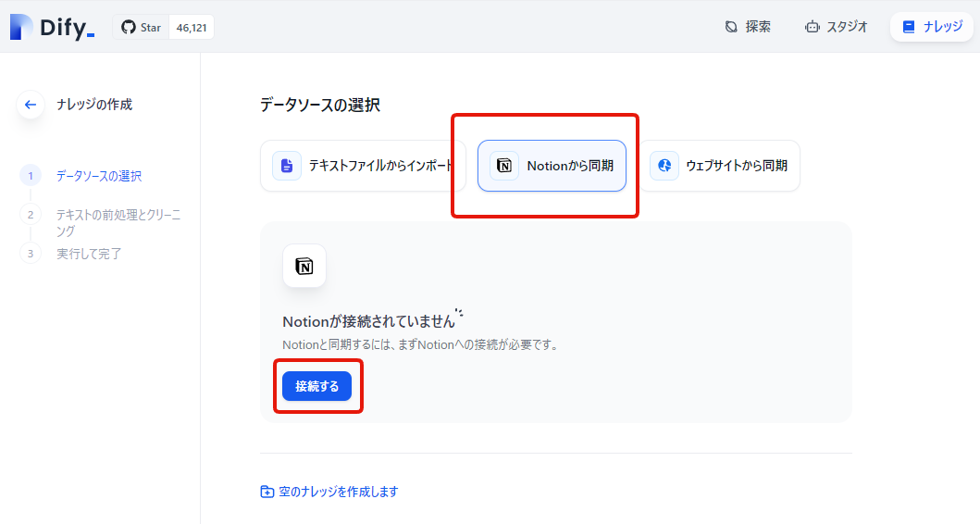Choose Notionから同期 data source
The width and height of the screenshot is (980, 524).
552,166
